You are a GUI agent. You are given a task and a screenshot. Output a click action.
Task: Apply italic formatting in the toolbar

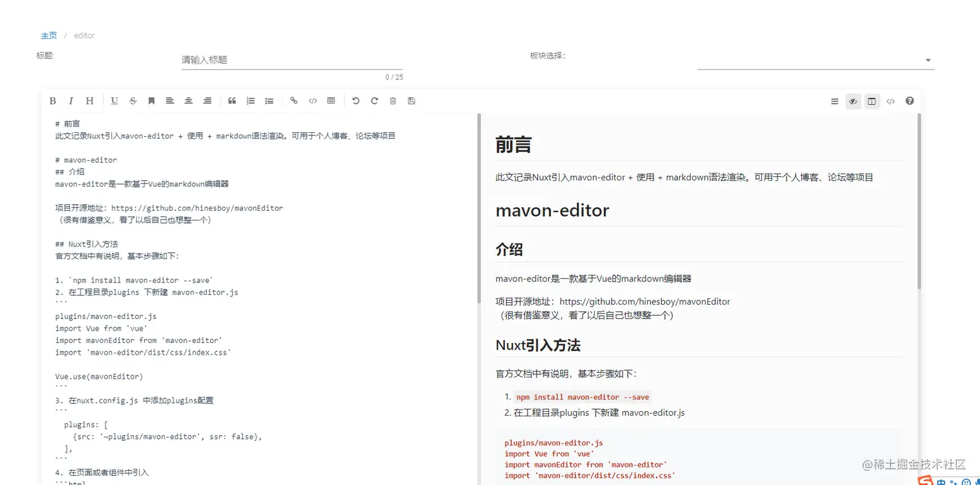[x=71, y=101]
